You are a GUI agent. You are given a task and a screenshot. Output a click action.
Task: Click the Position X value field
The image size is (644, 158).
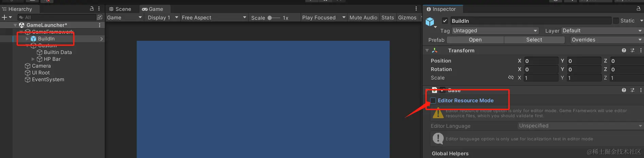point(541,61)
